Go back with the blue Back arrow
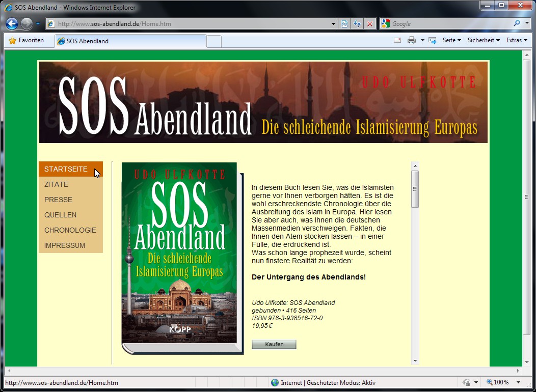This screenshot has height=392, width=536. pos(12,24)
